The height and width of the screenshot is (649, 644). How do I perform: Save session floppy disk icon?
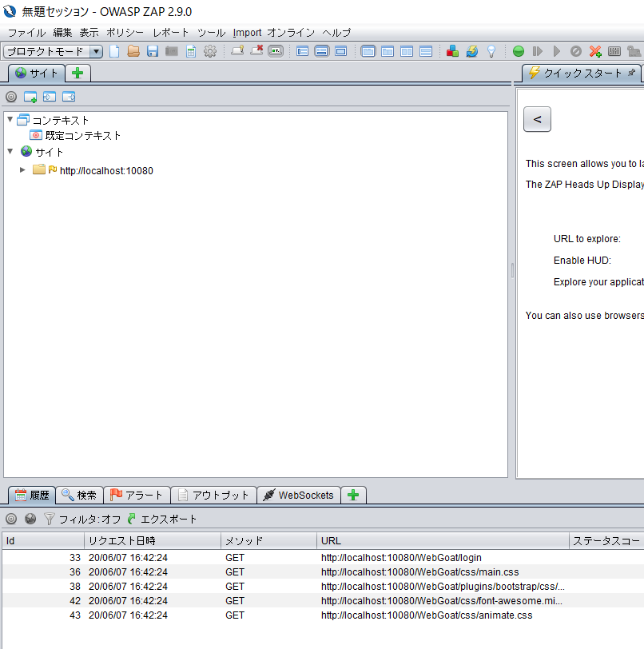(x=153, y=51)
